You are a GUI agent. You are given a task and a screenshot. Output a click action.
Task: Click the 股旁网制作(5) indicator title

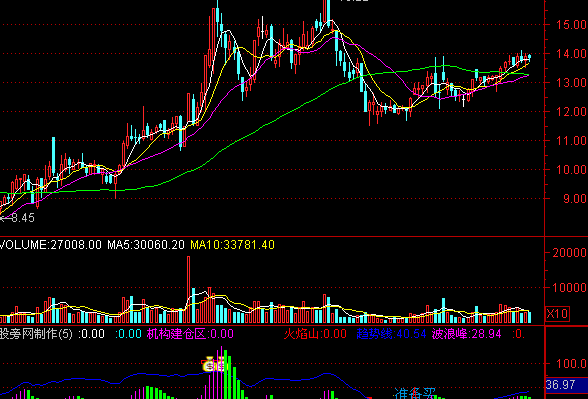(36, 334)
